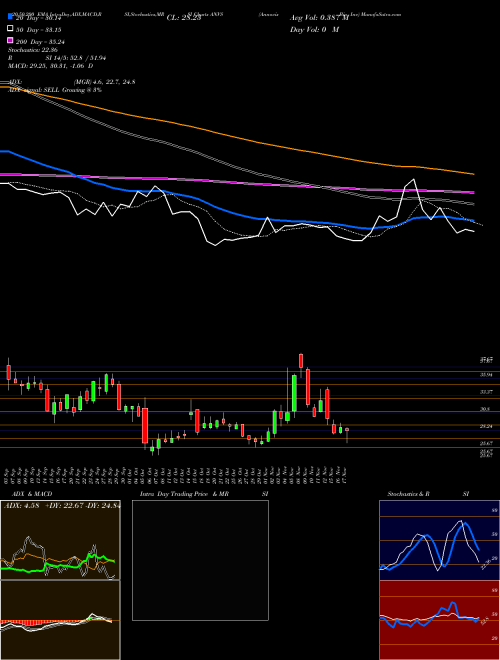
Task: Select the CL: 28.23 closing price text
Action: [184, 18]
